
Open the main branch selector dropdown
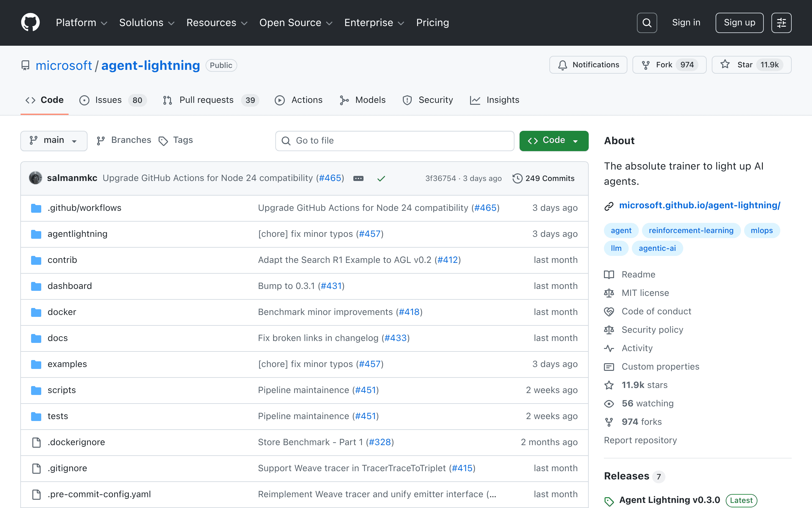(x=54, y=140)
